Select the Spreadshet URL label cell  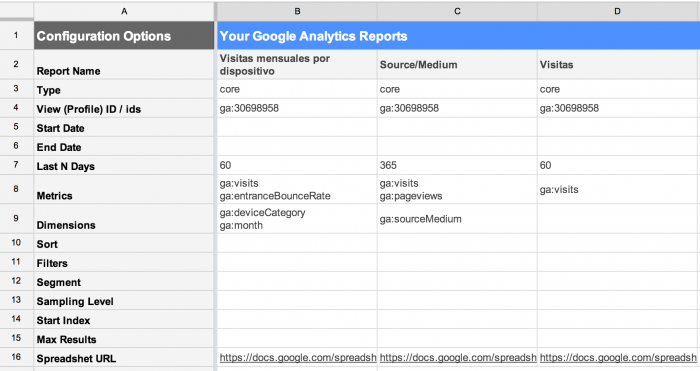point(124,358)
